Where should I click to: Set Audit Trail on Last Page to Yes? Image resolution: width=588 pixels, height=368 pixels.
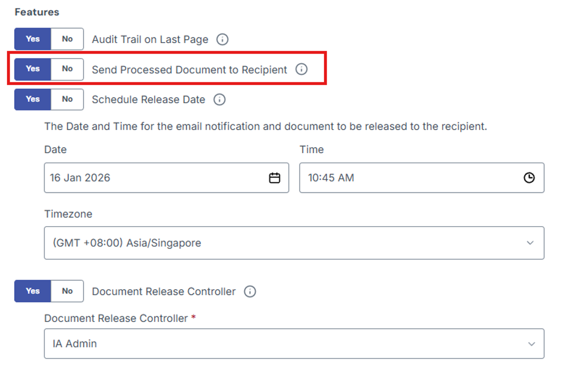[x=32, y=39]
